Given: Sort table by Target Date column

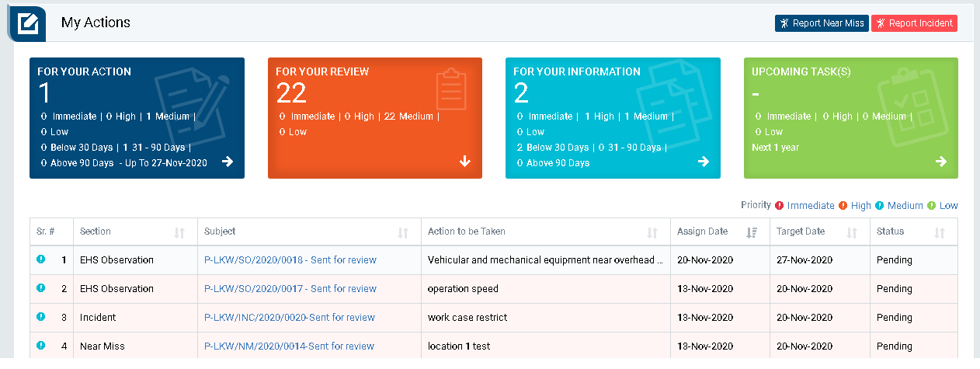Looking at the screenshot, I should pyautogui.click(x=851, y=232).
